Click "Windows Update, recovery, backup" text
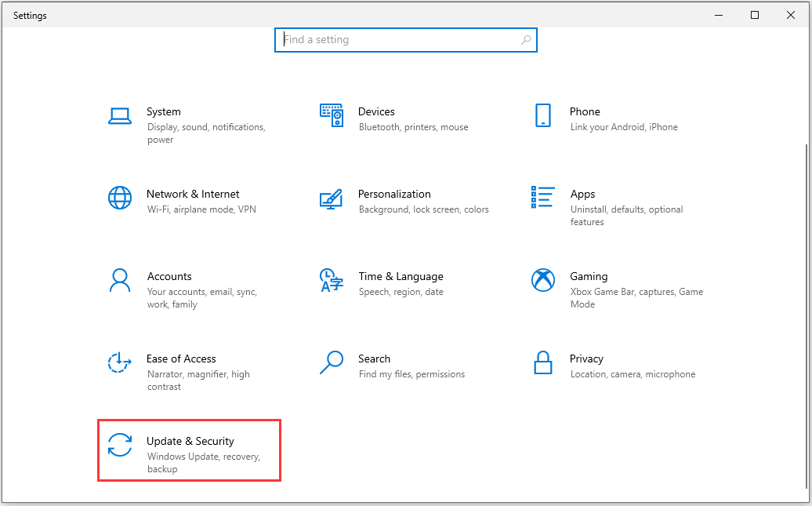Screen dimensions: 812x506 204,463
